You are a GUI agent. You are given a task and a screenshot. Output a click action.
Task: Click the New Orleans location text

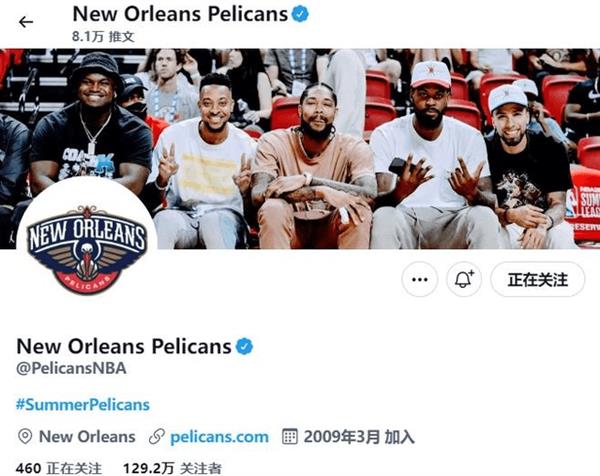[87, 437]
